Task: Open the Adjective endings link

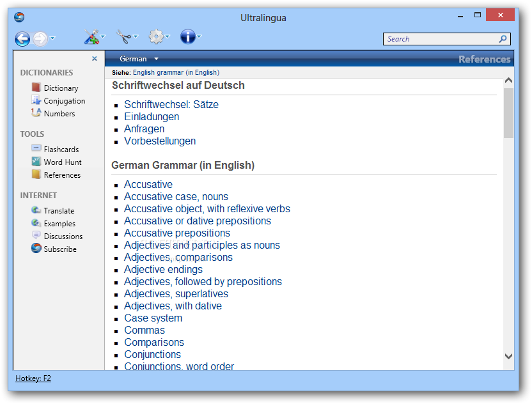Action: (x=163, y=269)
